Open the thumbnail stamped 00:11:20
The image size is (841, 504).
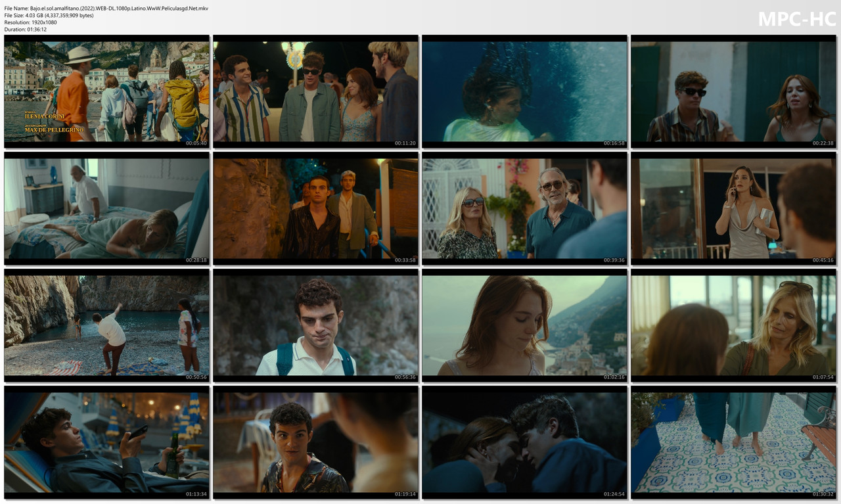tap(315, 92)
